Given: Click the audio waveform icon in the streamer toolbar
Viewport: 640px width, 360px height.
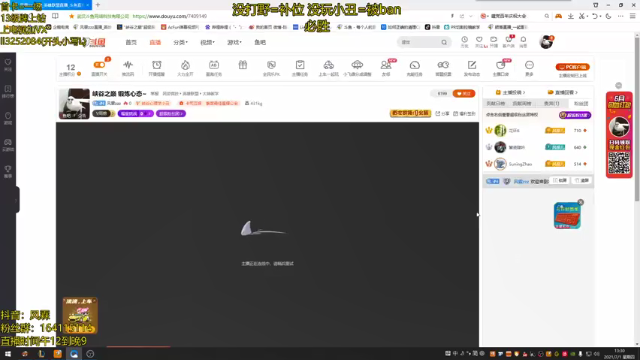Looking at the screenshot, I should pos(128,65).
